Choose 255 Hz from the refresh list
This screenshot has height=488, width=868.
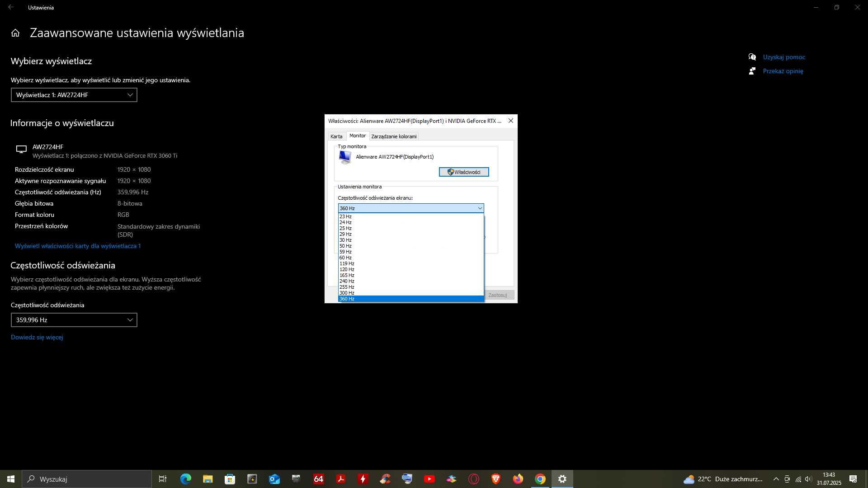[x=411, y=287]
